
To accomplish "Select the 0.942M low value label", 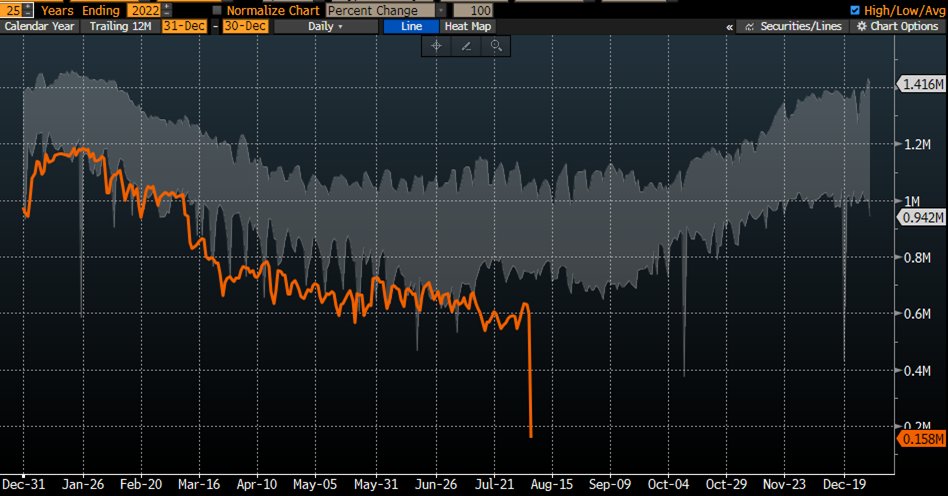I will (922, 217).
